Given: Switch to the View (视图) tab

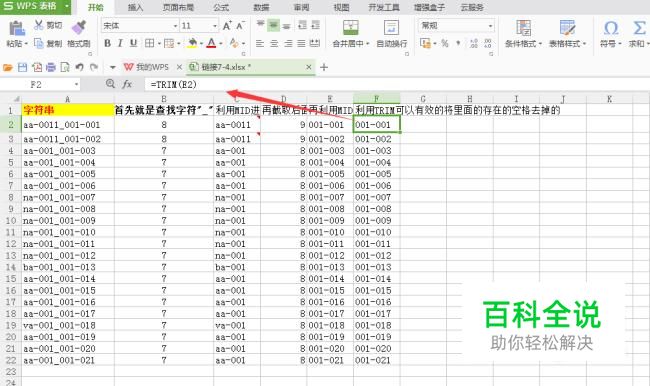Looking at the screenshot, I should [341, 7].
